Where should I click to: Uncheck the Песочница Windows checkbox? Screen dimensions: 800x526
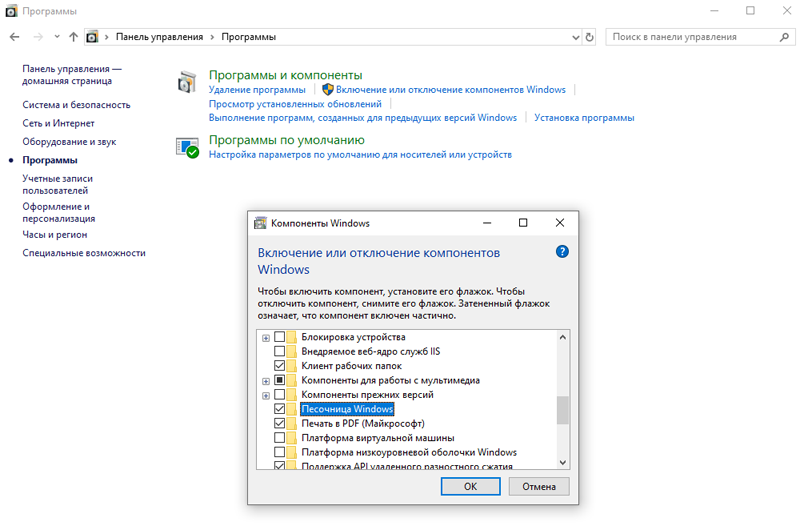pos(280,409)
